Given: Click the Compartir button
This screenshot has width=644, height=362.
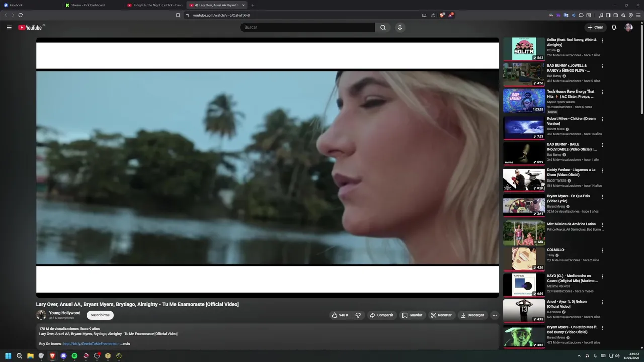Looking at the screenshot, I should (x=381, y=315).
